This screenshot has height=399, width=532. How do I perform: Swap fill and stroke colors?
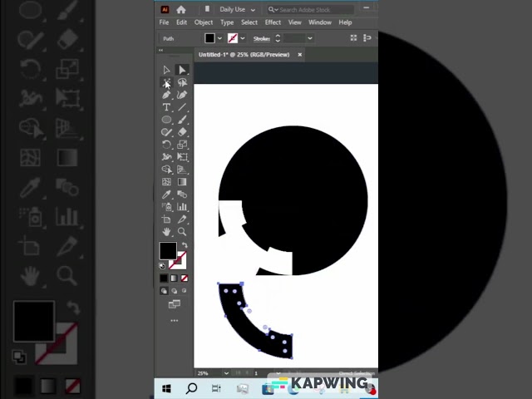coord(185,245)
